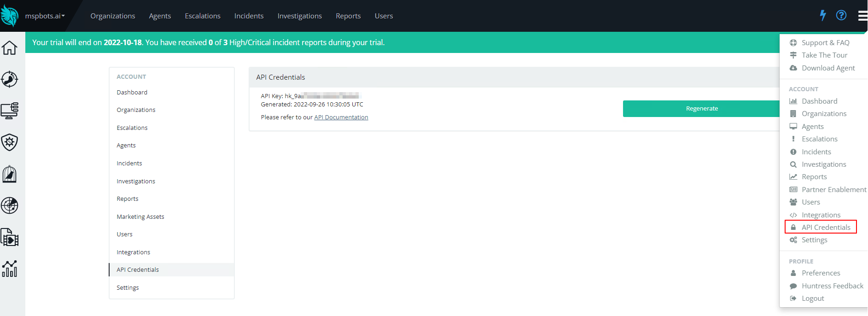The height and width of the screenshot is (316, 868).
Task: Go to Escalations in top navigation
Action: pos(203,16)
